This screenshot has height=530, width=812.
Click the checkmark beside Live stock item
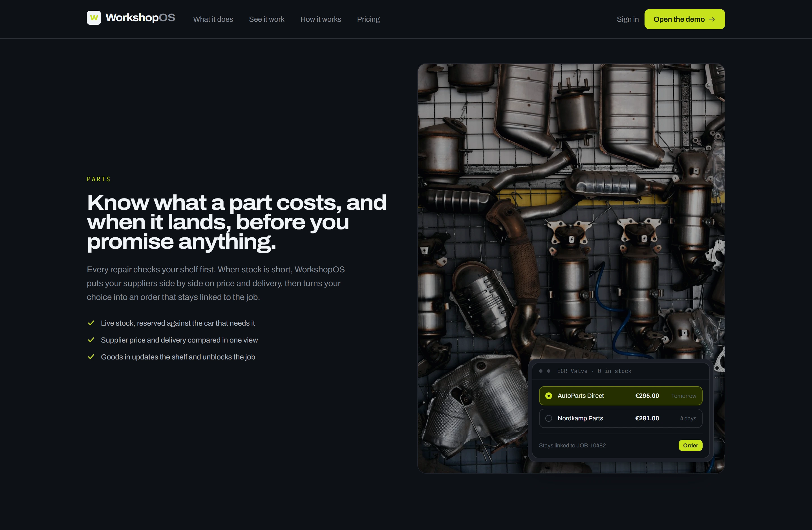coord(91,323)
